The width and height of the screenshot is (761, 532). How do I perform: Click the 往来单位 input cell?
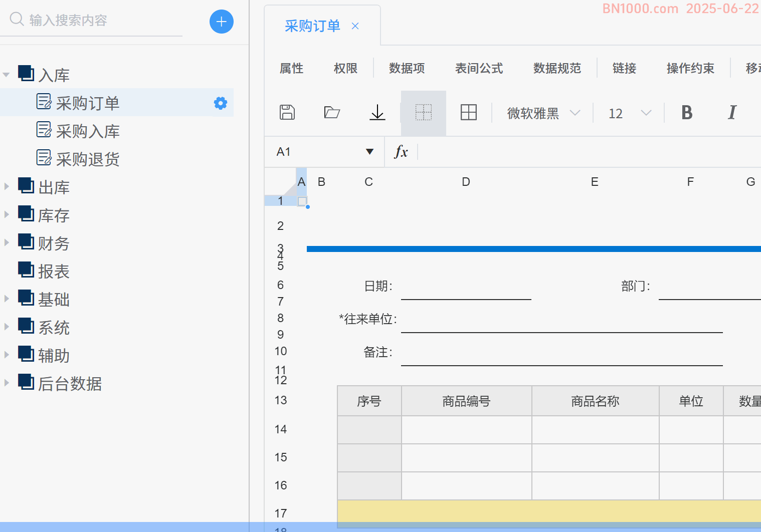tap(562, 319)
